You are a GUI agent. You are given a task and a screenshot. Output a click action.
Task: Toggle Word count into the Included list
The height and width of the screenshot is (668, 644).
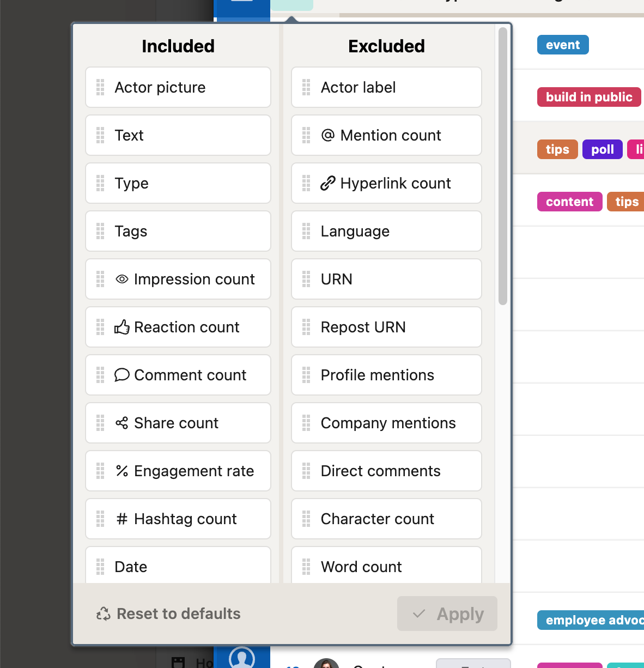(x=361, y=567)
